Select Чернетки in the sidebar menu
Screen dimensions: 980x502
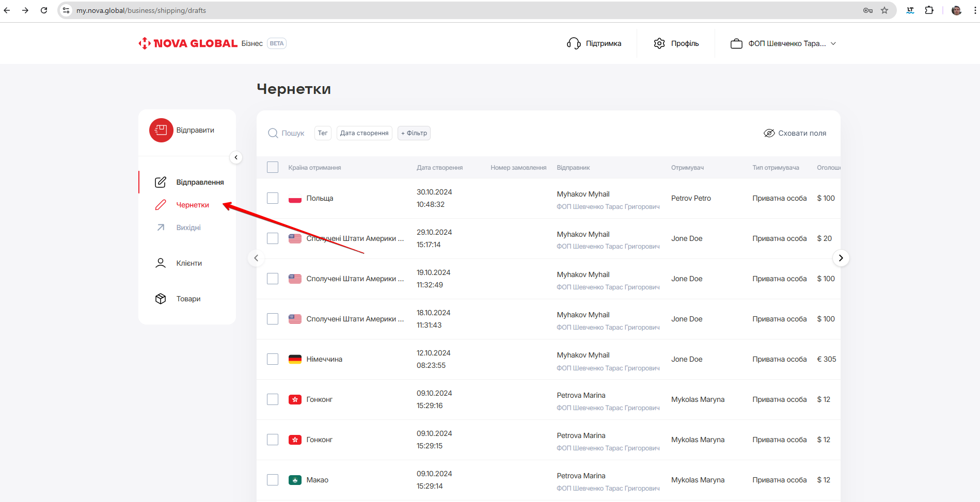pos(192,205)
